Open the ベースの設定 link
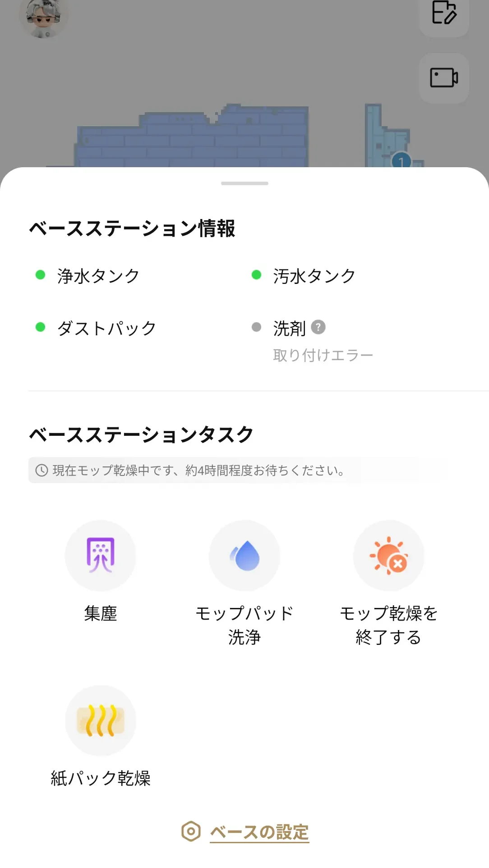 [x=259, y=832]
